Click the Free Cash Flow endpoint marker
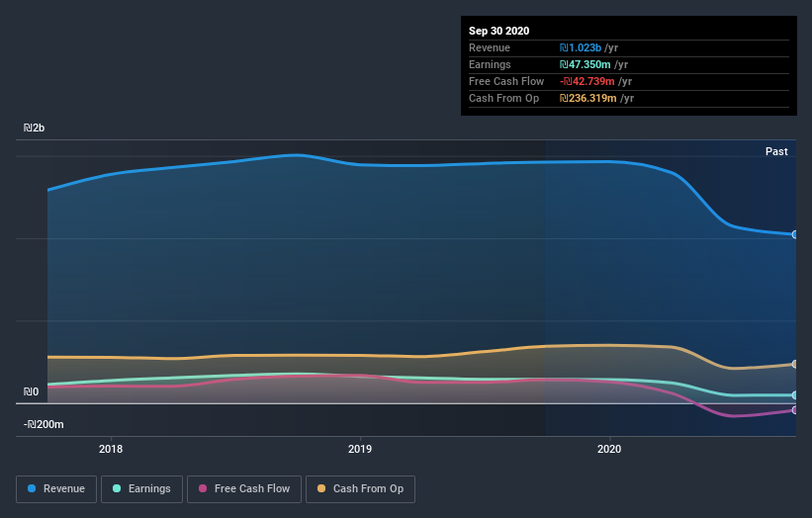 click(795, 410)
